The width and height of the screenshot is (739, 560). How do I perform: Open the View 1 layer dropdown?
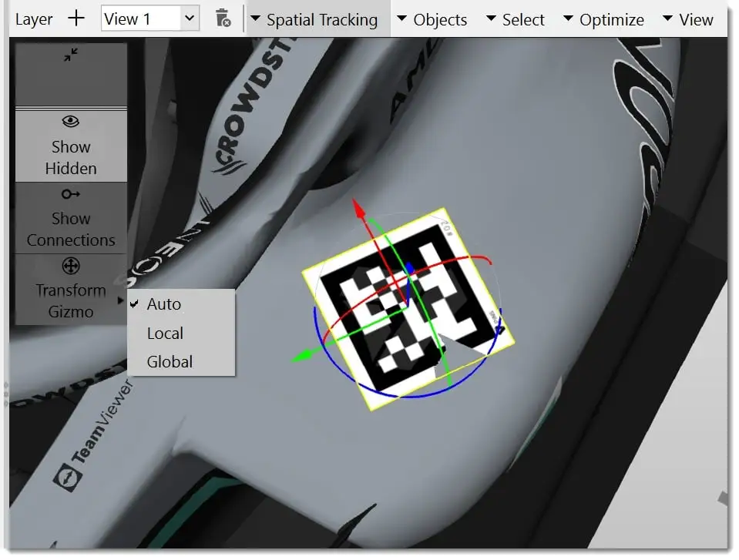pyautogui.click(x=149, y=18)
